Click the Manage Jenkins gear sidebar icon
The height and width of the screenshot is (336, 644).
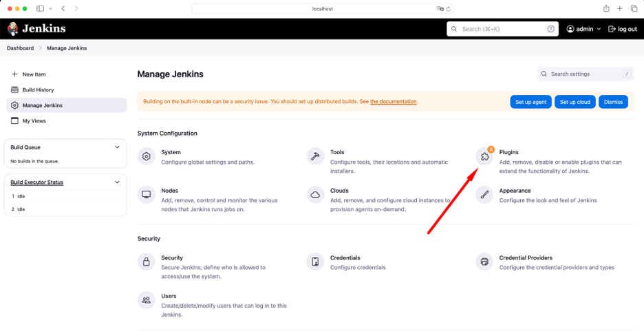pos(14,105)
